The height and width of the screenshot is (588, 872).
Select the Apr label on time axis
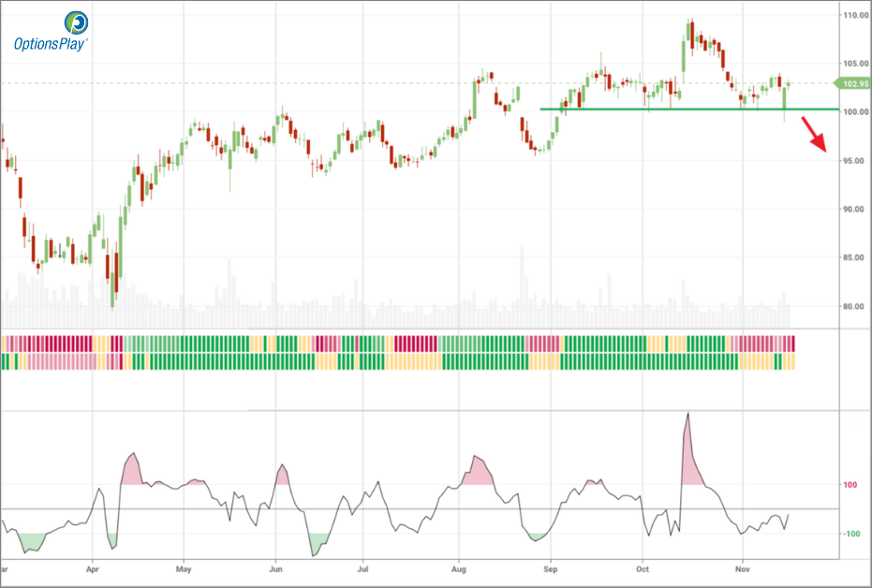(x=92, y=568)
